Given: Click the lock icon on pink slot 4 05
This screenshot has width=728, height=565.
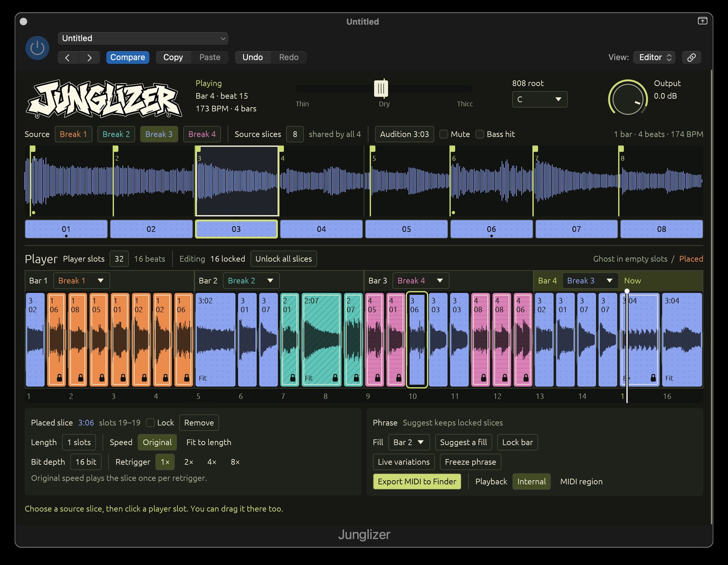Looking at the screenshot, I should coord(377,378).
